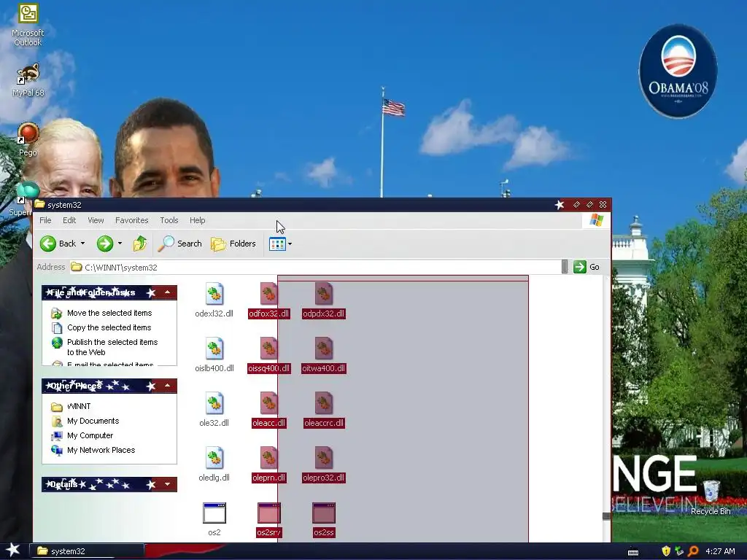Select oissq400.dll file icon
Image resolution: width=747 pixels, height=560 pixels.
[x=268, y=348]
